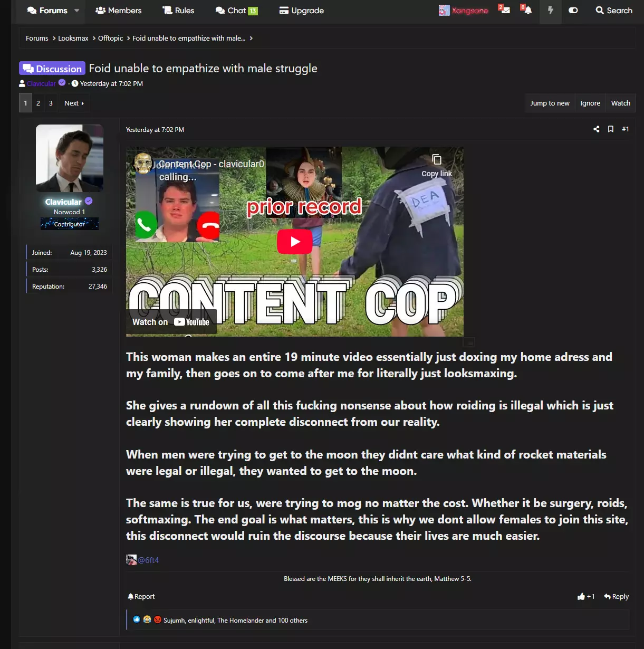Click the Contributor badge
The height and width of the screenshot is (649, 644).
[x=69, y=224]
